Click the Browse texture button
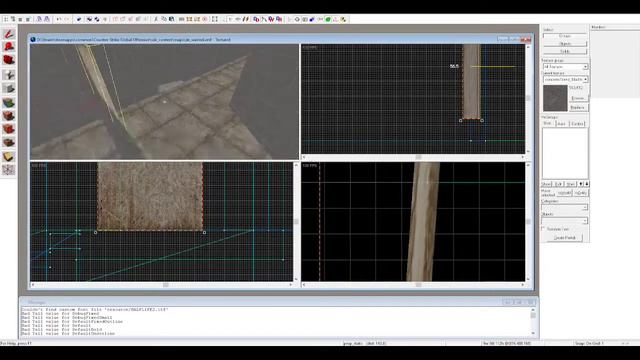The width and height of the screenshot is (640, 360). pyautogui.click(x=578, y=98)
